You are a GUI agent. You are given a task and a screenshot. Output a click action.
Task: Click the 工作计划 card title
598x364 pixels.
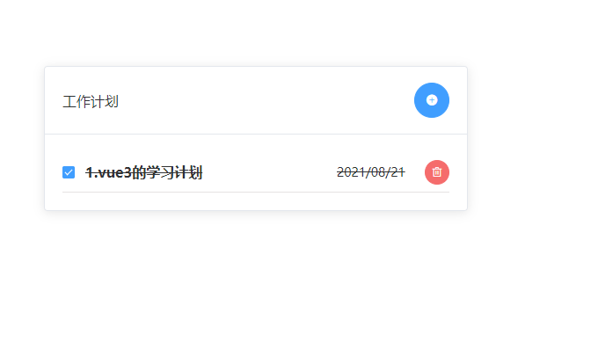[x=91, y=102]
